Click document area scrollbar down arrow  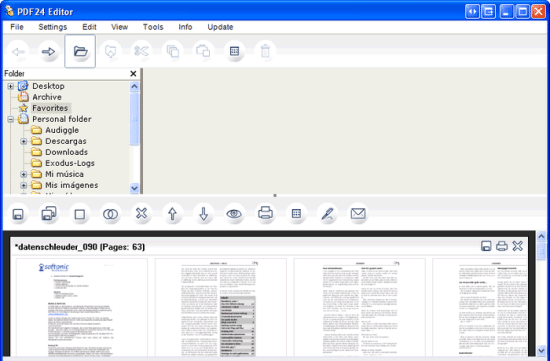click(541, 350)
